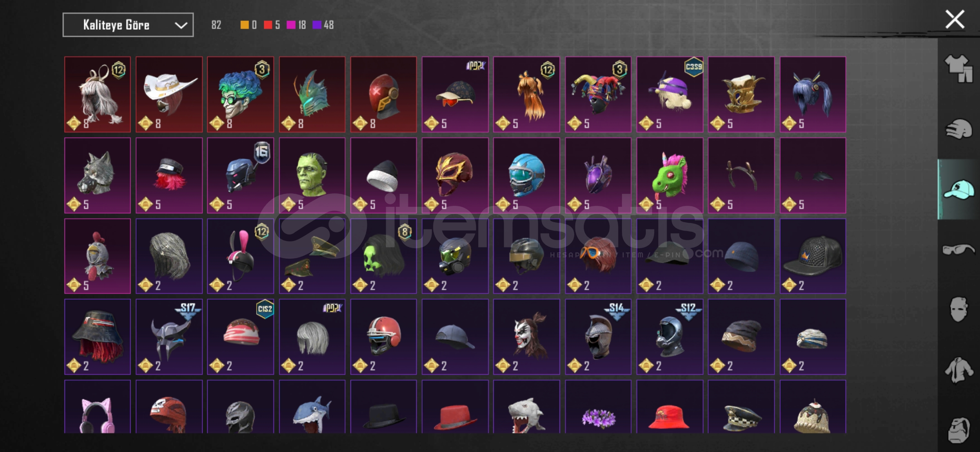
Task: Select the white cowboy hat item
Action: [169, 95]
